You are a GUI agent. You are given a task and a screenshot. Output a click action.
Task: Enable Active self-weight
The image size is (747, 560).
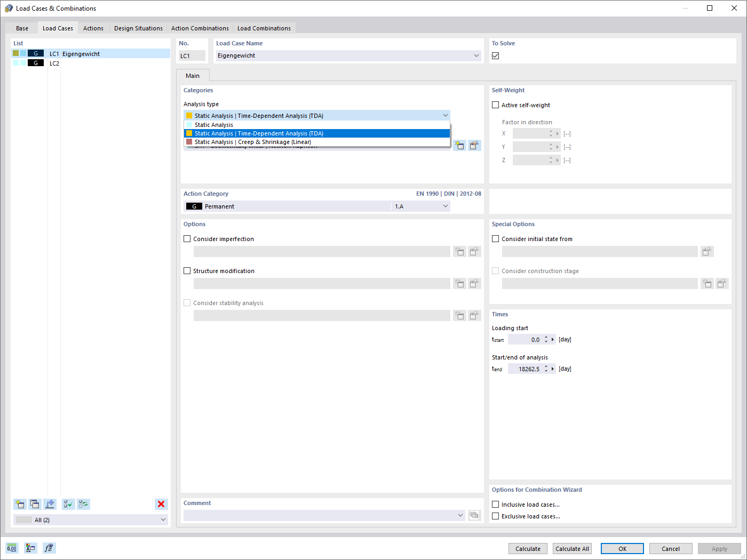coord(495,105)
